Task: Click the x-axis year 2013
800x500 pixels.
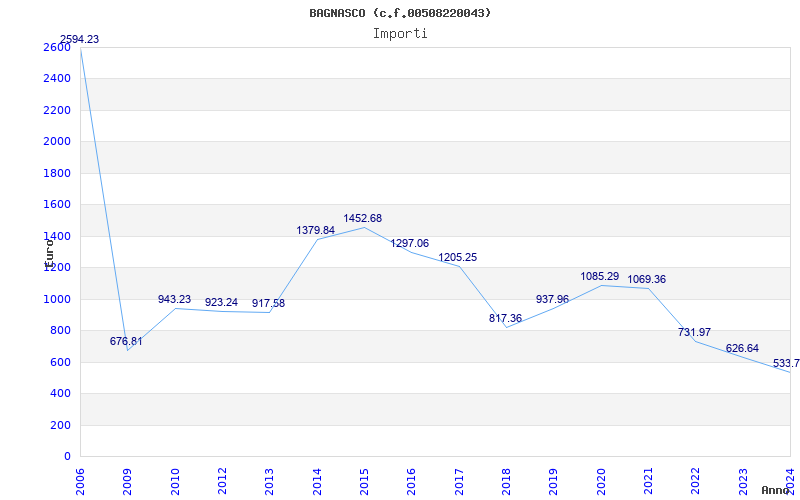Action: 269,481
